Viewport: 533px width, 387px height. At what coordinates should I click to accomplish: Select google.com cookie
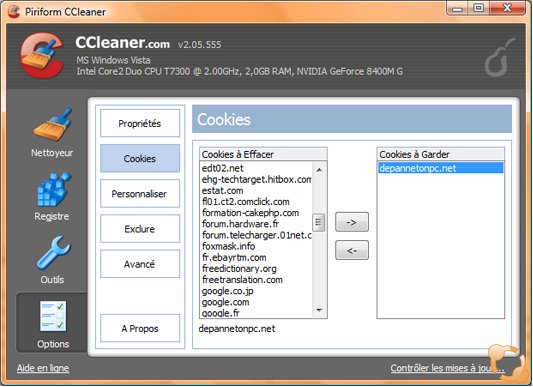(225, 302)
